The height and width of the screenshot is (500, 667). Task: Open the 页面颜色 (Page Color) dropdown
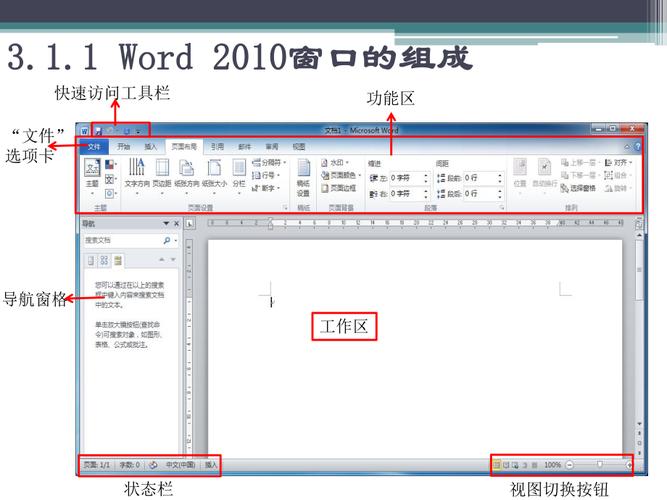click(x=341, y=175)
